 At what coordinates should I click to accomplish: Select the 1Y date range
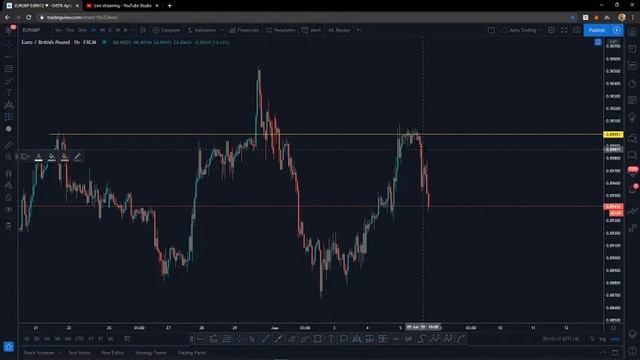(x=91, y=339)
